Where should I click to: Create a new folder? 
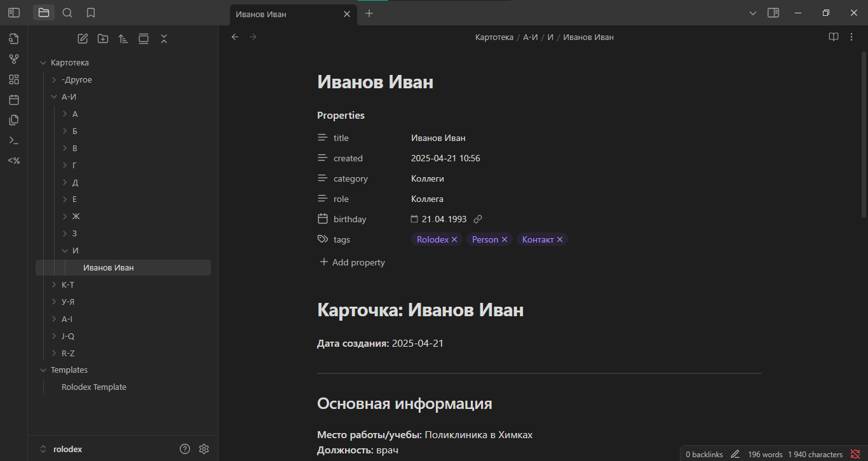103,39
